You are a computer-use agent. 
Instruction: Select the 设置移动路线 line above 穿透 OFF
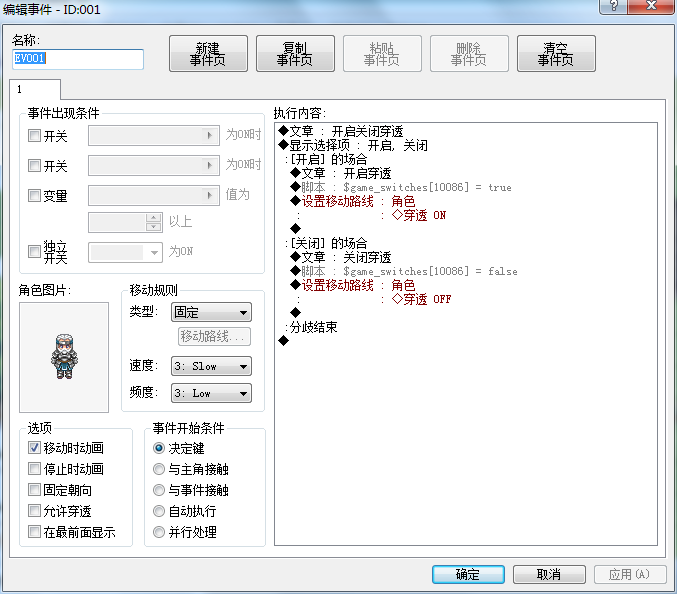pyautogui.click(x=353, y=285)
